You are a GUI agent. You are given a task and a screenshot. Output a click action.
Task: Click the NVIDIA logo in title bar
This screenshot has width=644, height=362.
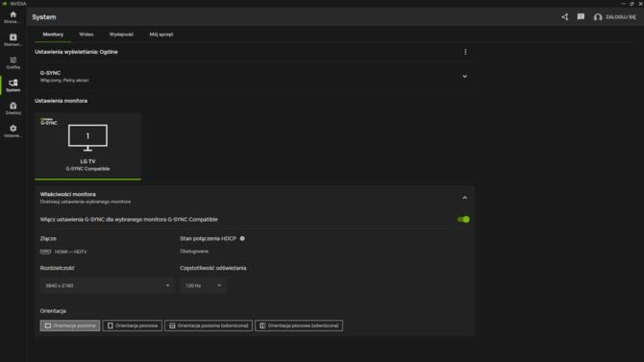(5, 3)
